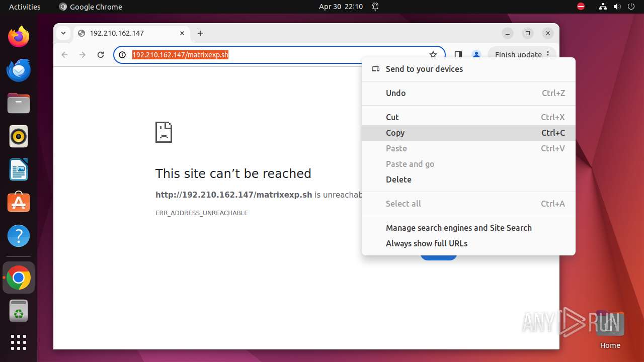The height and width of the screenshot is (362, 644).
Task: Choose Send to your devices
Action: click(x=468, y=69)
